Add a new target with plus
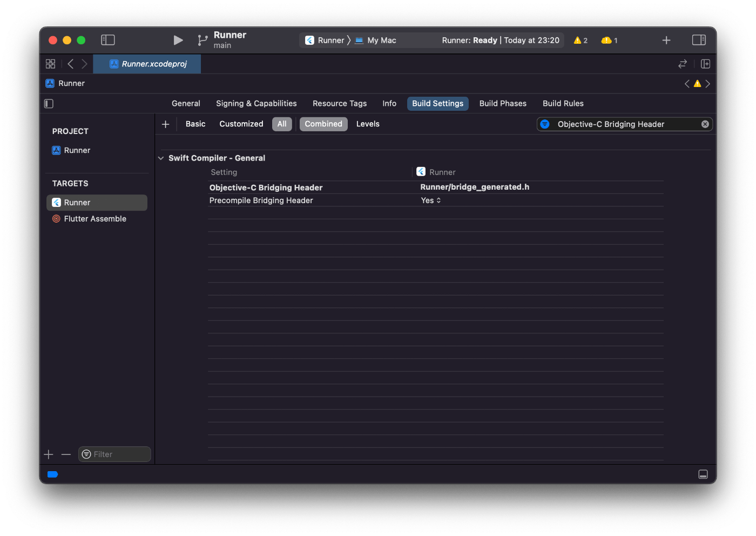Screen dimensions: 756x536 pyautogui.click(x=49, y=454)
